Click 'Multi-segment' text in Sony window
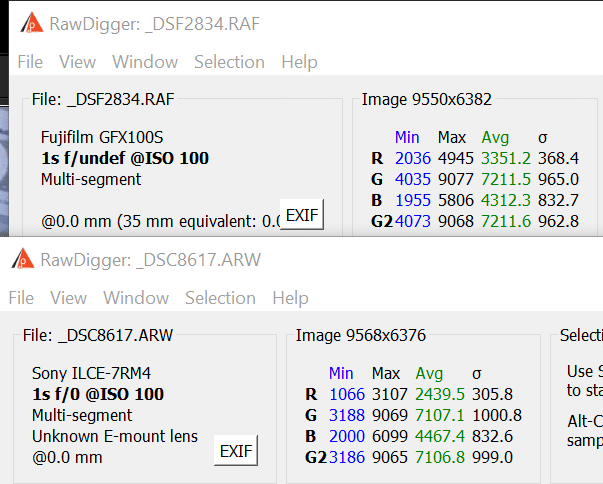 pos(82,416)
